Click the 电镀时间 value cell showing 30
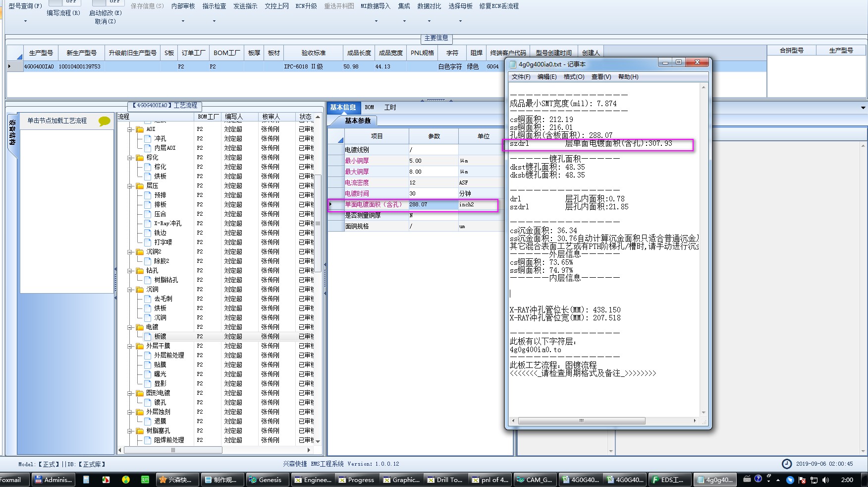 pos(434,193)
